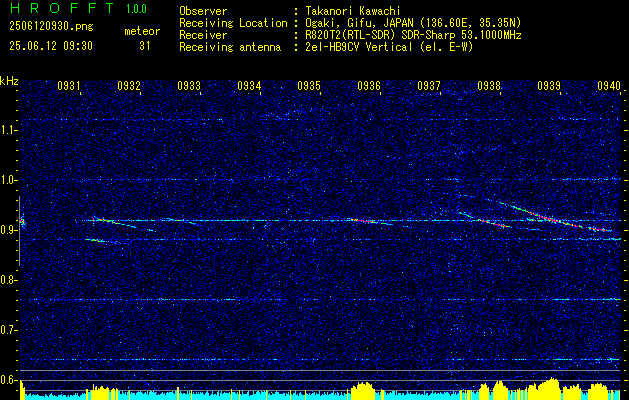This screenshot has height=400, width=629.
Task: Click the meteor echo trail near 0938
Action: 485,220
